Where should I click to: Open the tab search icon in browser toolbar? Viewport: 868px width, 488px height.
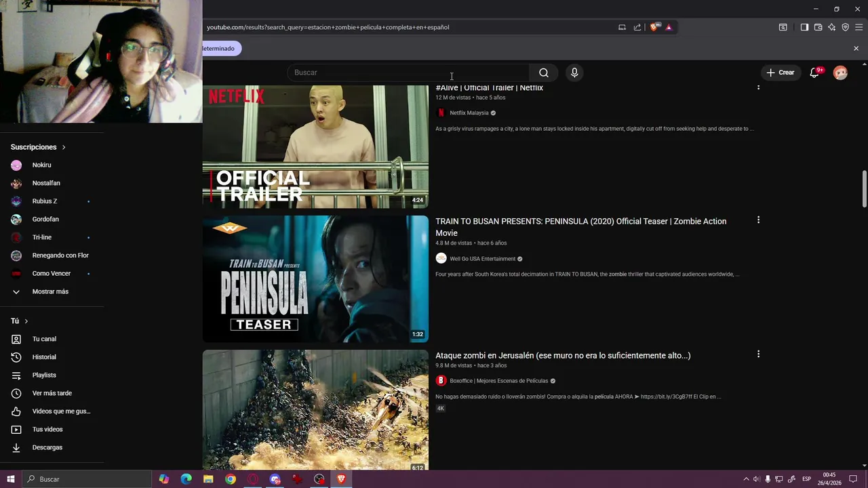(783, 27)
